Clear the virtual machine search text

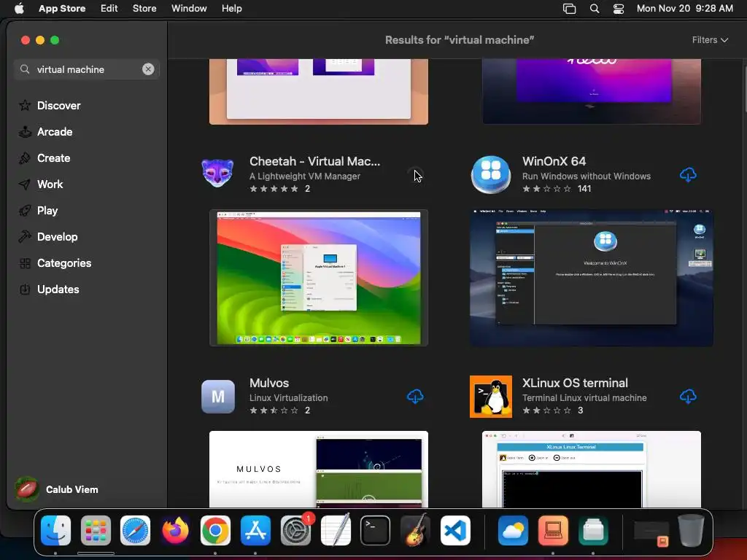148,69
